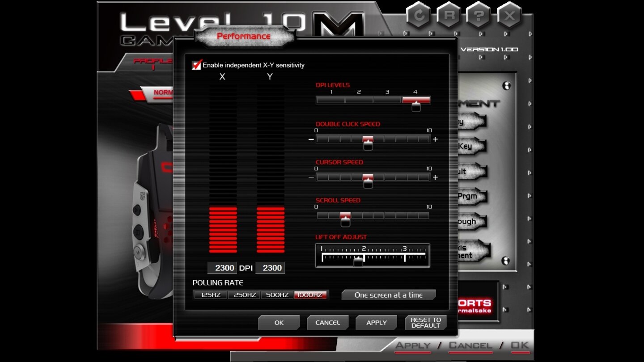Click the Lift Off Adjust slider handle
Viewport: 644px width, 362px height.
pos(358,262)
